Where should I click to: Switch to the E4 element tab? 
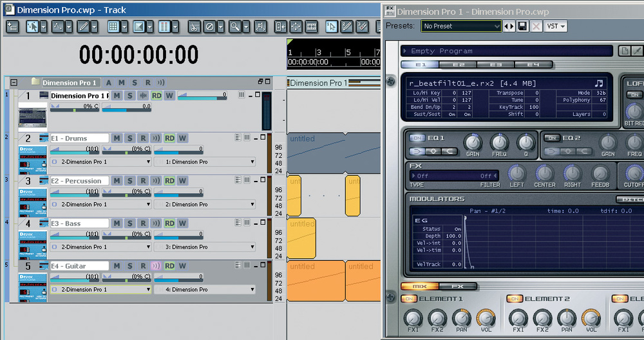533,65
